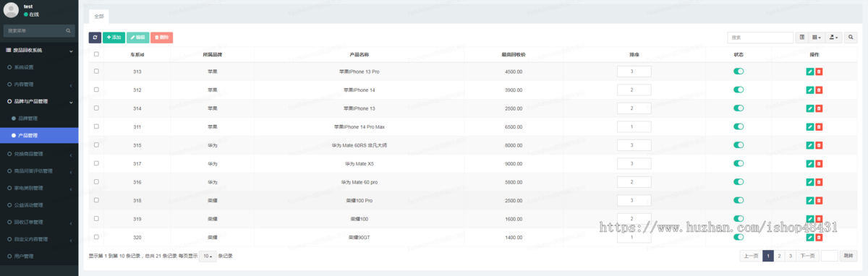
Task: Edit row 320 with pencil icon
Action: 809,237
